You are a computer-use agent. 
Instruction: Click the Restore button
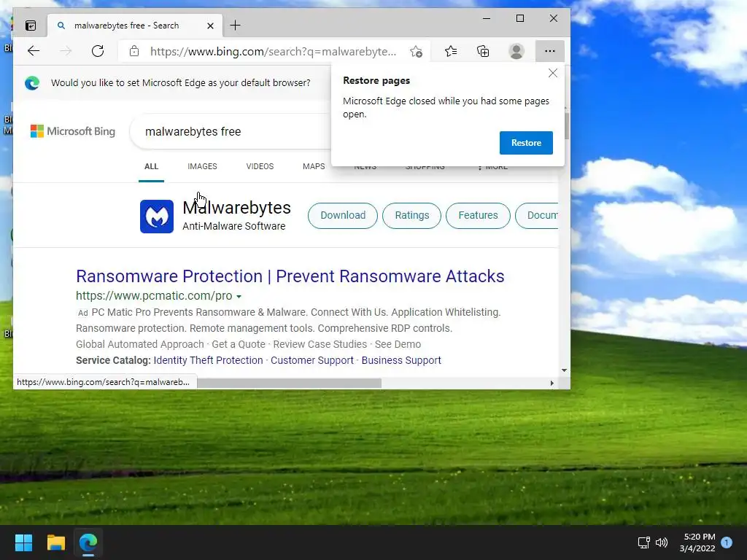(x=526, y=143)
